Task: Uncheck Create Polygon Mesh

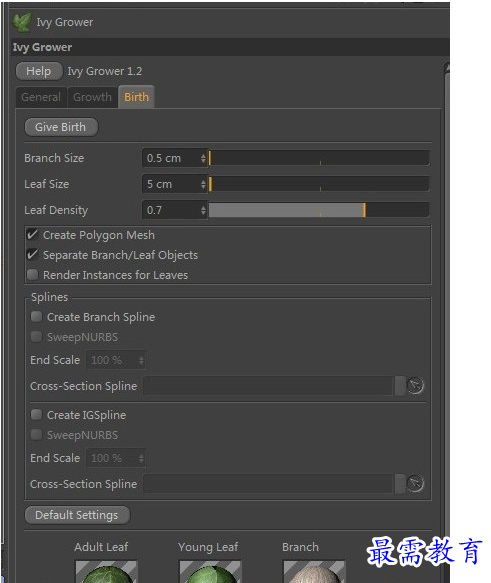Action: click(33, 235)
